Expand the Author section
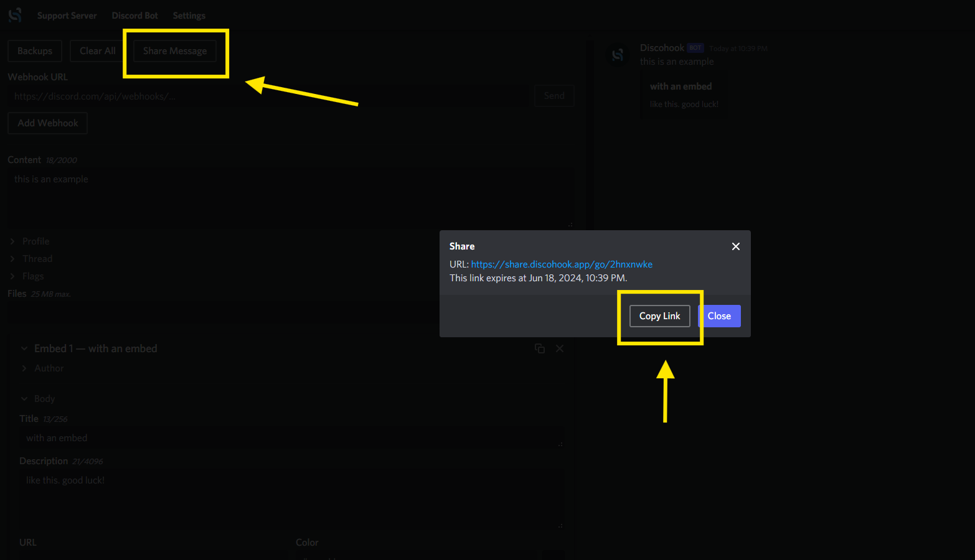The width and height of the screenshot is (975, 560). tap(49, 368)
